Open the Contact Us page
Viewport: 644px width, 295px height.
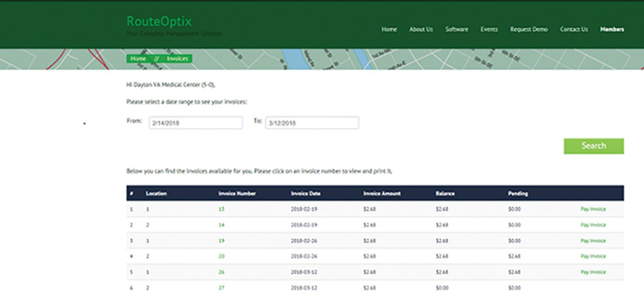click(573, 29)
